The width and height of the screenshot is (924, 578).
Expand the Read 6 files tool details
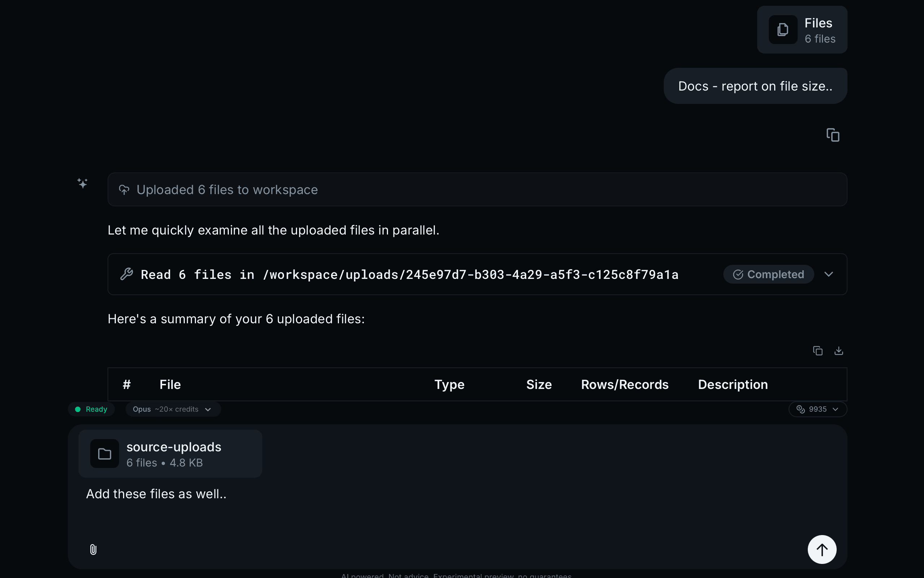coord(828,274)
